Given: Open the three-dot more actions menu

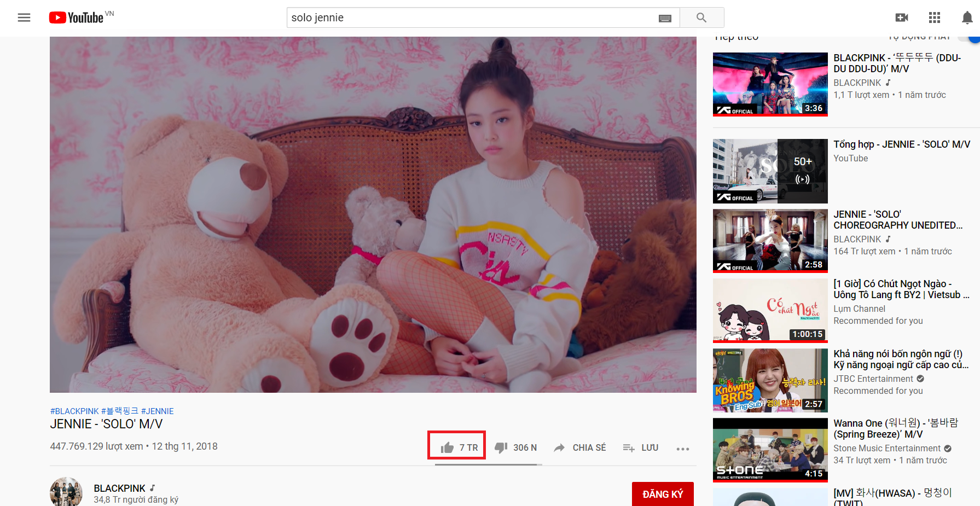Looking at the screenshot, I should point(682,449).
